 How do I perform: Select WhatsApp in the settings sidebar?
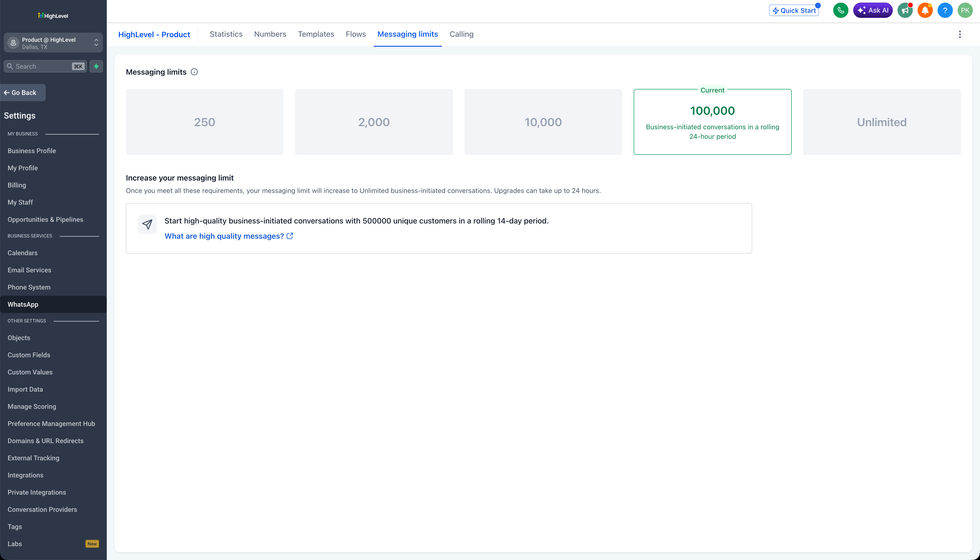coord(53,304)
